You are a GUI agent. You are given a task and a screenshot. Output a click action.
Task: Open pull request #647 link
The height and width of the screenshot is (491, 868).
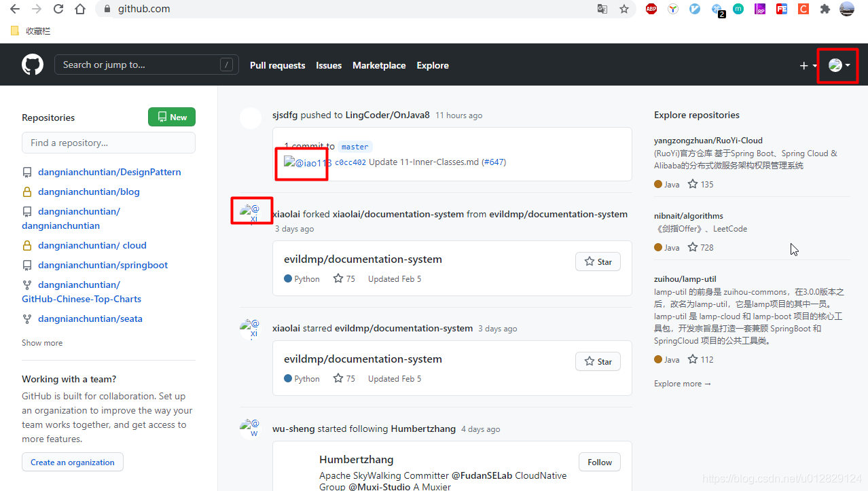coord(494,162)
